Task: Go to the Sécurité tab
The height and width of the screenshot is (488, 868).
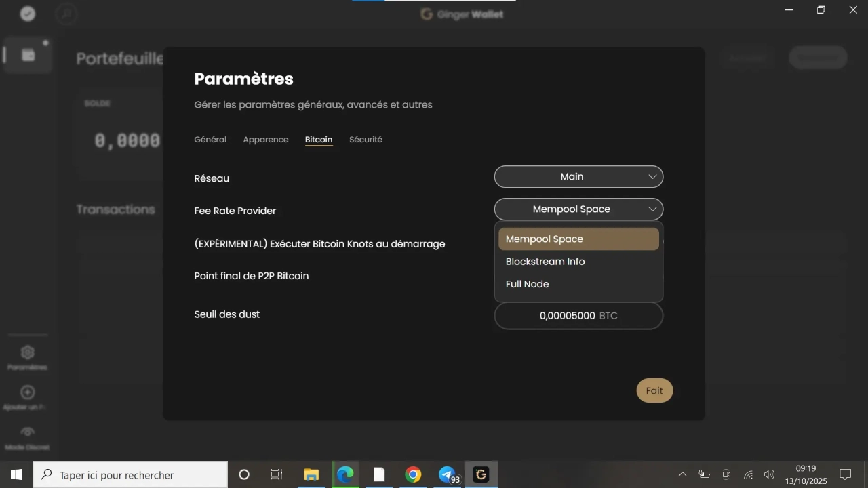Action: coord(366,140)
